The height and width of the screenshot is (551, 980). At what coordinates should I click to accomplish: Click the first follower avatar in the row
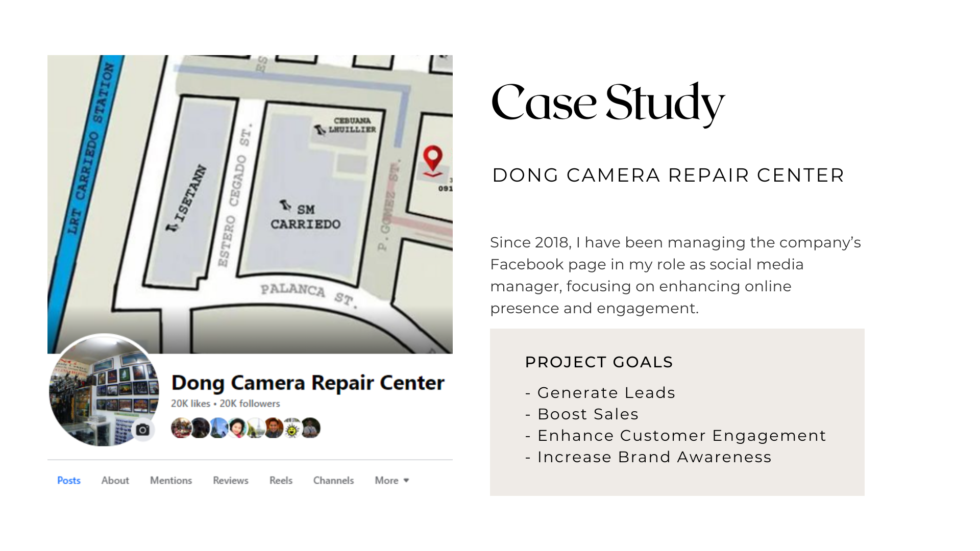181,428
